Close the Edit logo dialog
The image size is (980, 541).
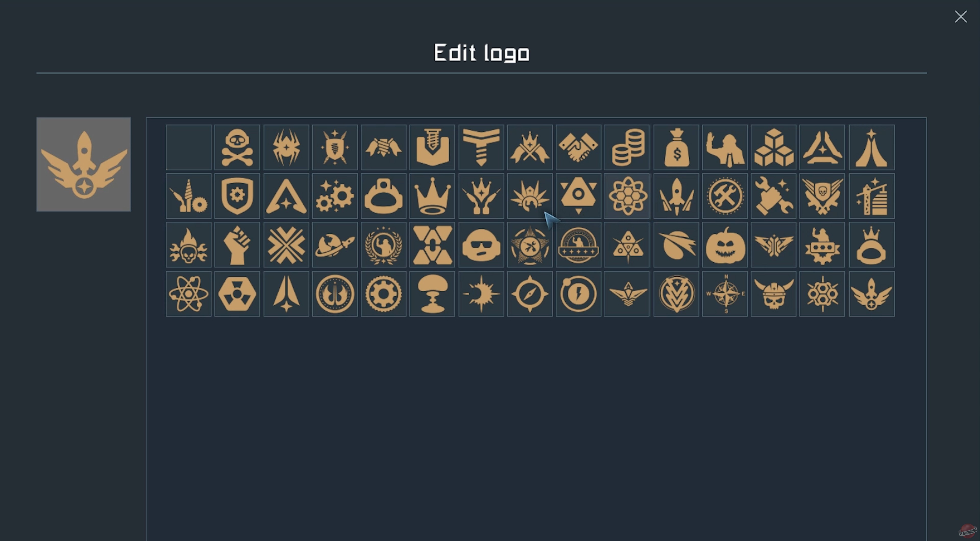point(961,17)
